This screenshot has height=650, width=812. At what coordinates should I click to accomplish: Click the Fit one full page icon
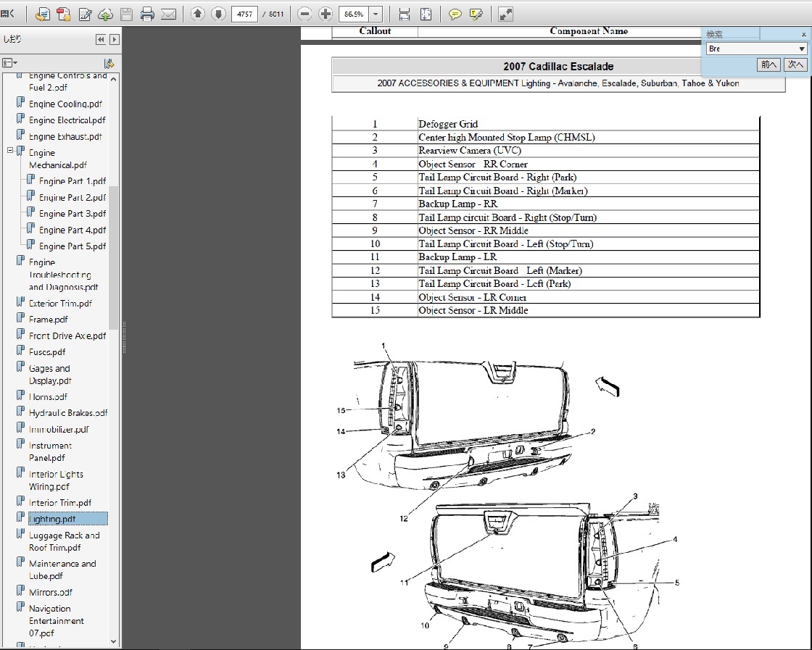tap(426, 14)
